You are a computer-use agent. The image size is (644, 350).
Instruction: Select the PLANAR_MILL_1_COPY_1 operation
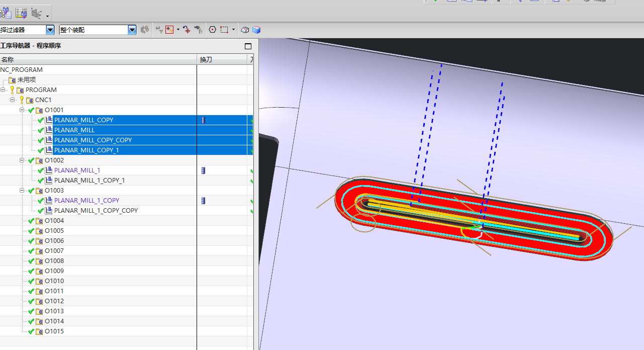pos(89,181)
